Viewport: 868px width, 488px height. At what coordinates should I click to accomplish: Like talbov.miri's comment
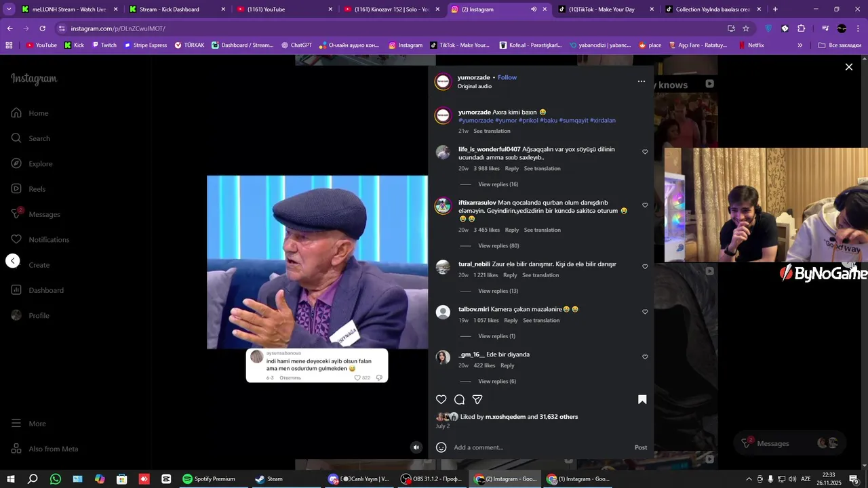click(x=645, y=312)
